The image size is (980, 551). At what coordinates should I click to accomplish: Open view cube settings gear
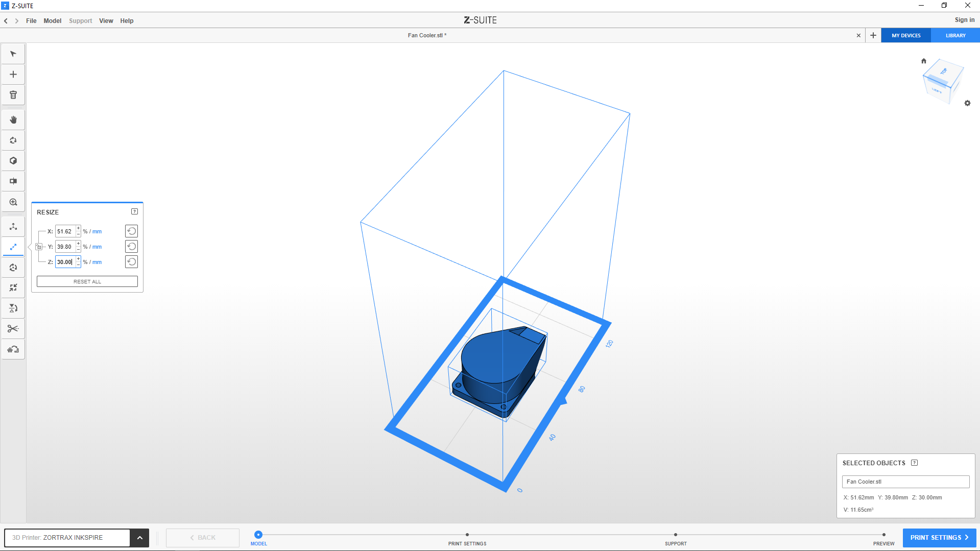click(x=967, y=103)
